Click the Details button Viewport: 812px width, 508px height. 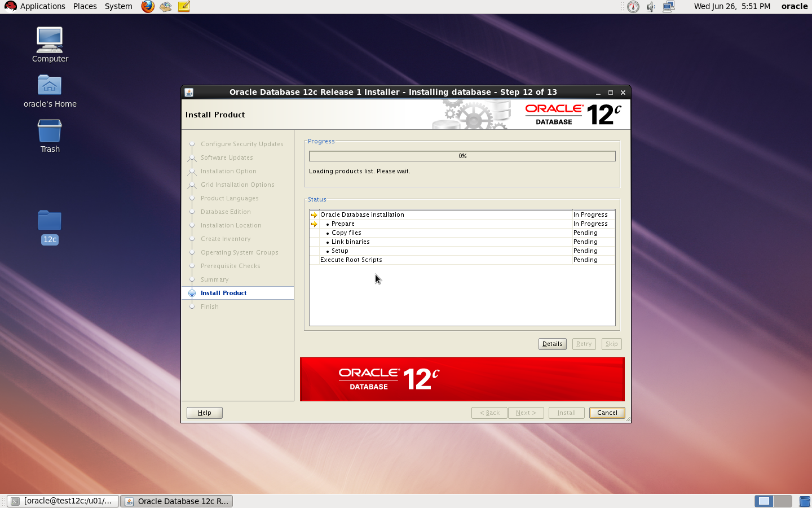(552, 344)
